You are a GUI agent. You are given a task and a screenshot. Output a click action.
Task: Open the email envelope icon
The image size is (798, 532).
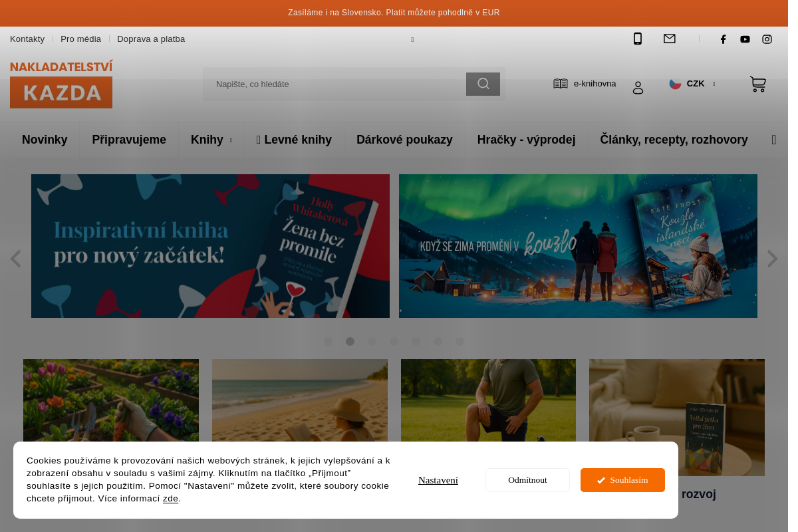click(669, 39)
